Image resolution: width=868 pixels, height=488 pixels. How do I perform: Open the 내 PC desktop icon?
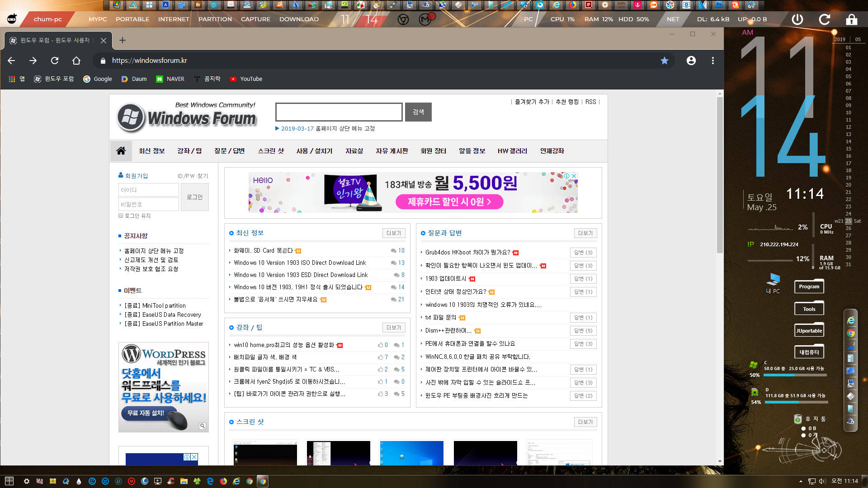pos(773,283)
